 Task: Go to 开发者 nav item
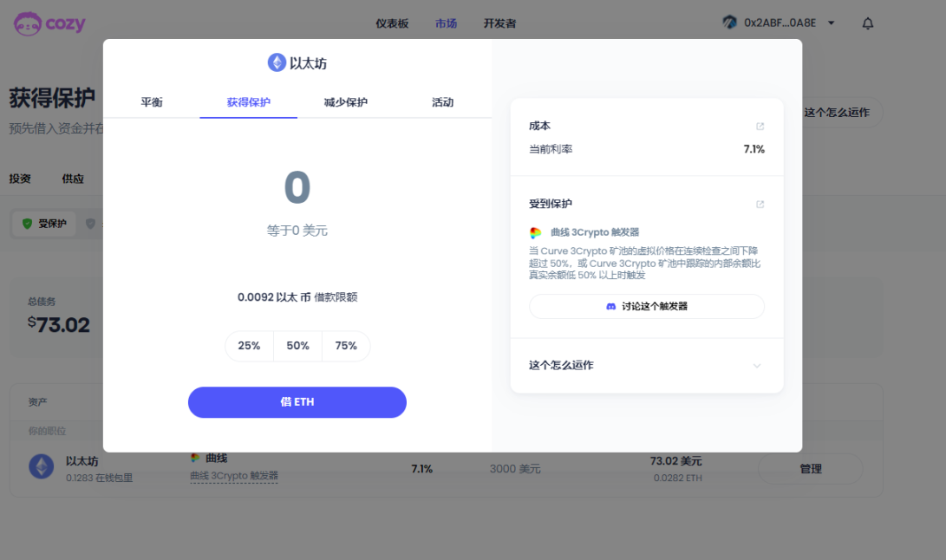click(x=499, y=23)
